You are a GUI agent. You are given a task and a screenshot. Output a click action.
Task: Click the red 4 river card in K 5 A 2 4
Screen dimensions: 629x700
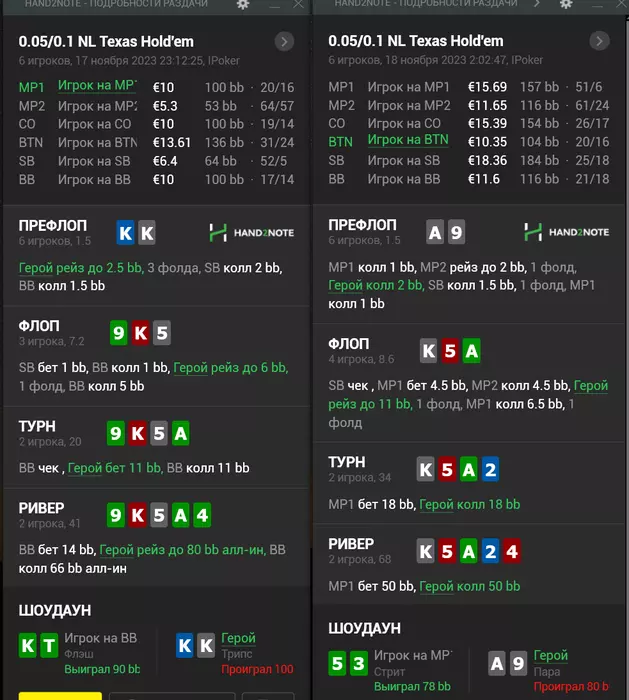(511, 550)
